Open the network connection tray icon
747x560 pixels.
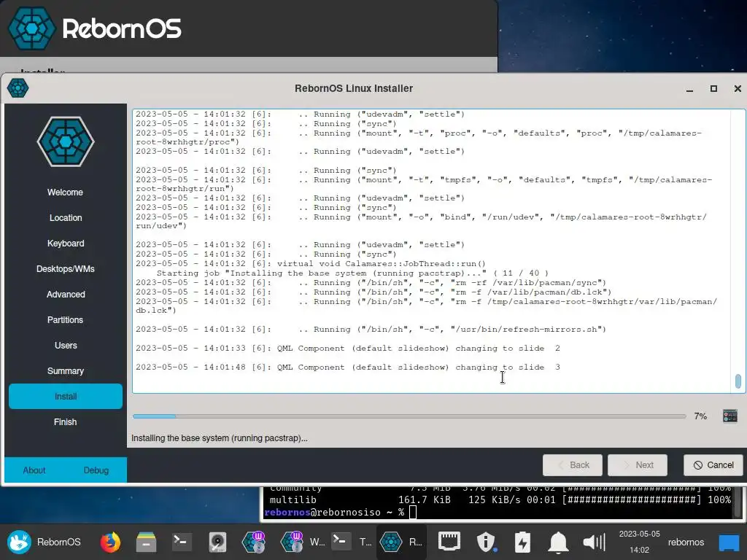pyautogui.click(x=449, y=542)
